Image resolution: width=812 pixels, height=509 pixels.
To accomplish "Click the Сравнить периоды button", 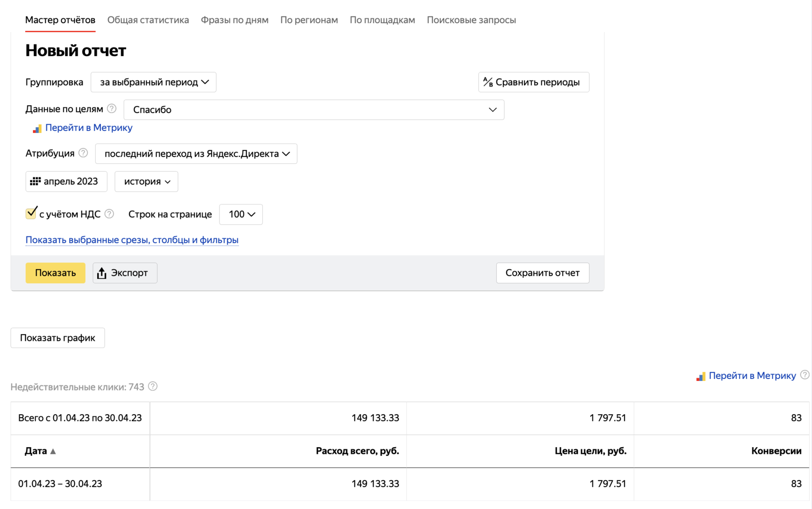I will pos(533,82).
